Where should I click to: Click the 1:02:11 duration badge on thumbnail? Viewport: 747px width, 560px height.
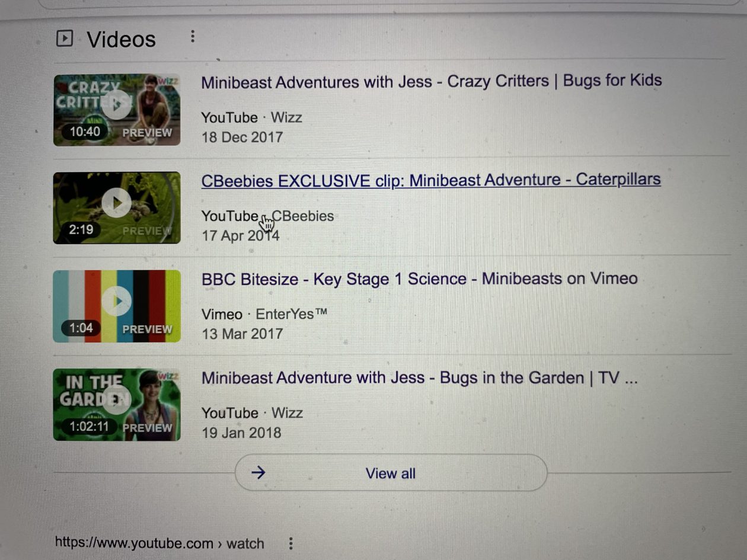[89, 426]
